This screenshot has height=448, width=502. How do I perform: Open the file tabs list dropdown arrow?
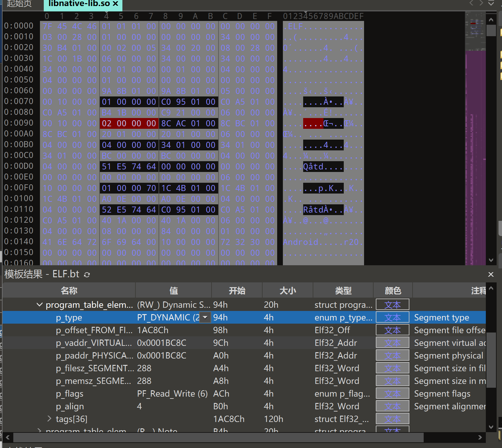(491, 3)
